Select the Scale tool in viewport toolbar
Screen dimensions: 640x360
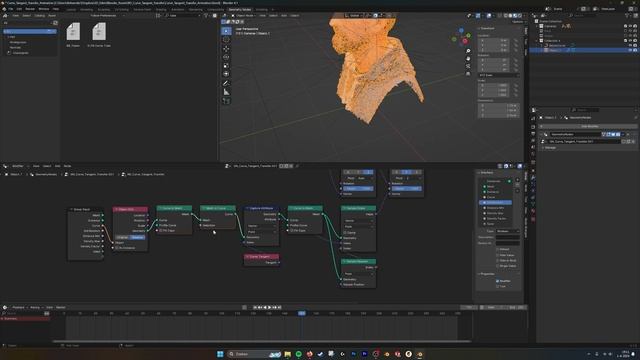tap(226, 66)
